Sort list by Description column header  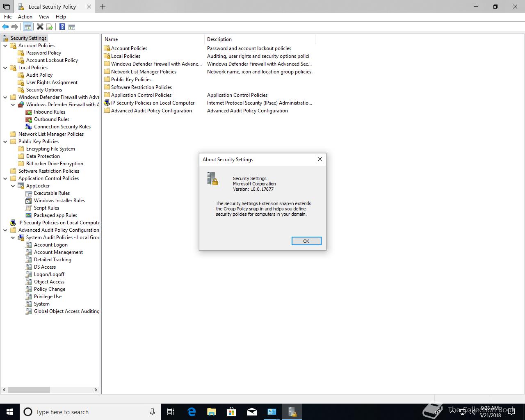tap(260, 39)
